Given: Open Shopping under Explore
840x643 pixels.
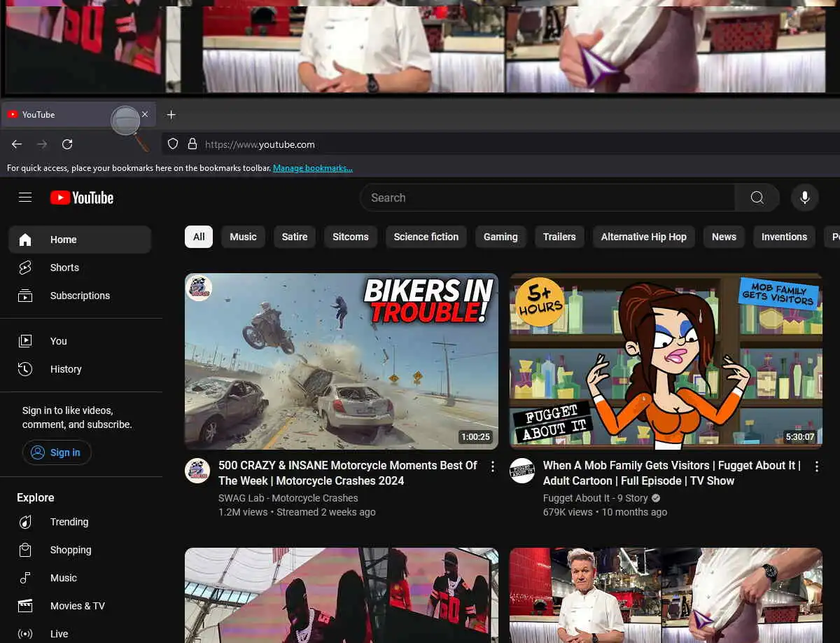Looking at the screenshot, I should point(80,550).
